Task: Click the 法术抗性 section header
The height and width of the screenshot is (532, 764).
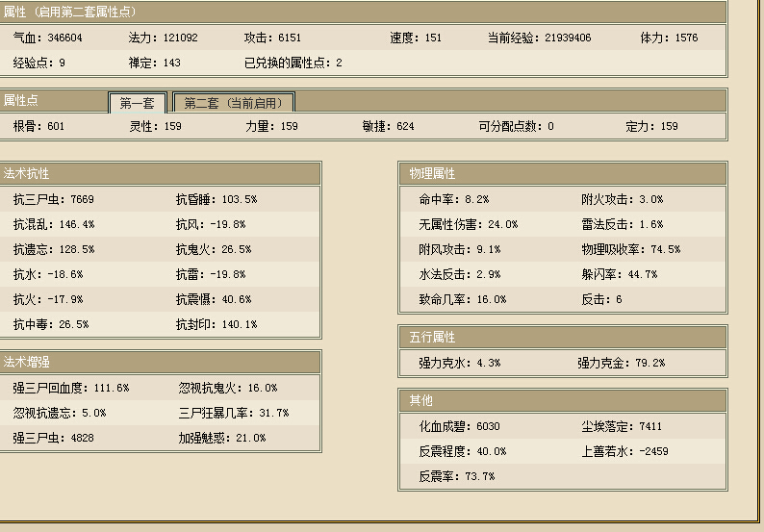Action: pos(27,174)
